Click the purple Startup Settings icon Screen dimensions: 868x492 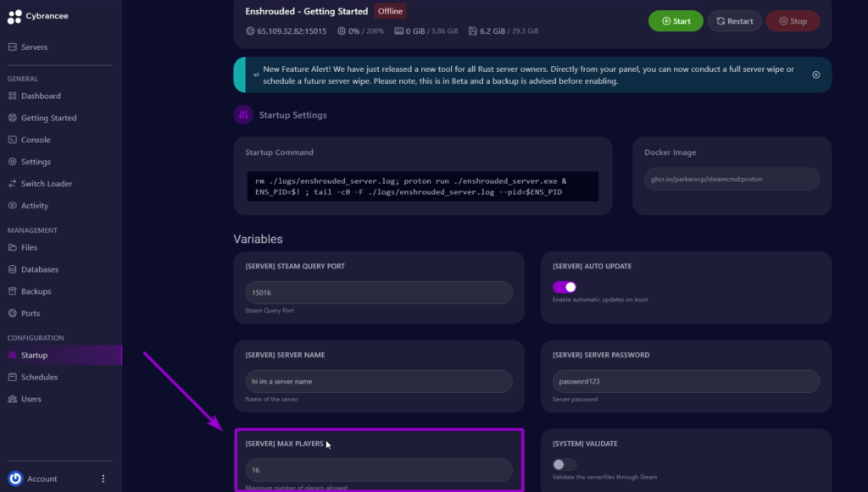[x=243, y=115]
